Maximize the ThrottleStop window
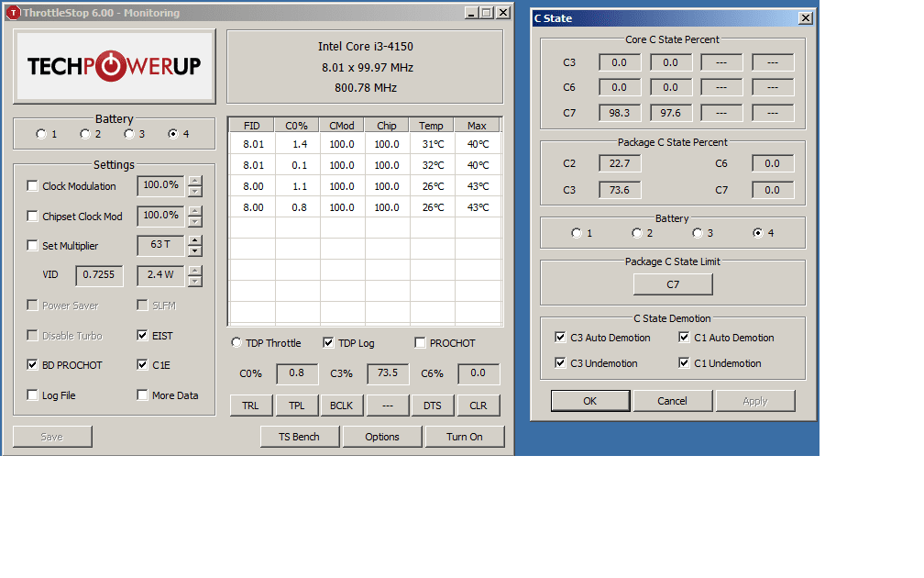This screenshot has width=924, height=578. (x=487, y=13)
